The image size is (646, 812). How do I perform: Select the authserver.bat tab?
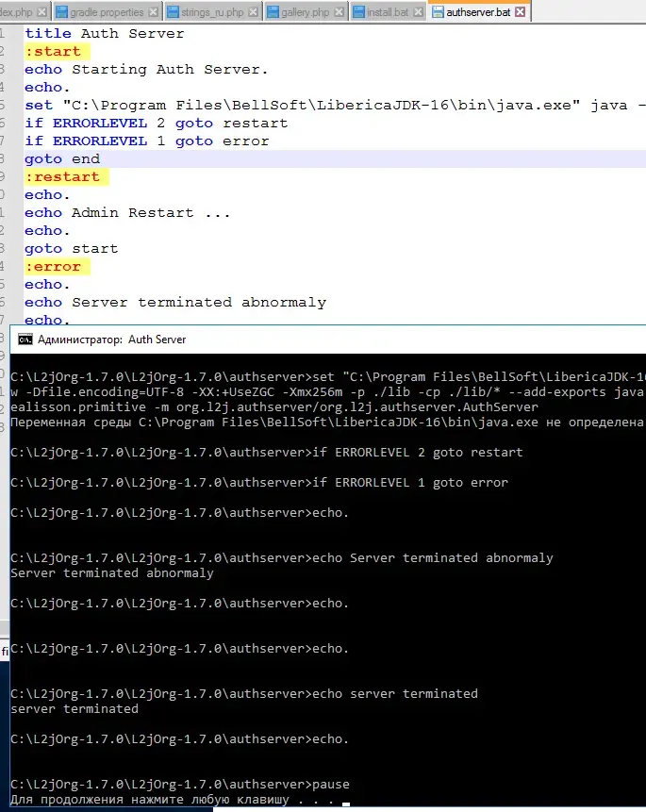point(478,12)
